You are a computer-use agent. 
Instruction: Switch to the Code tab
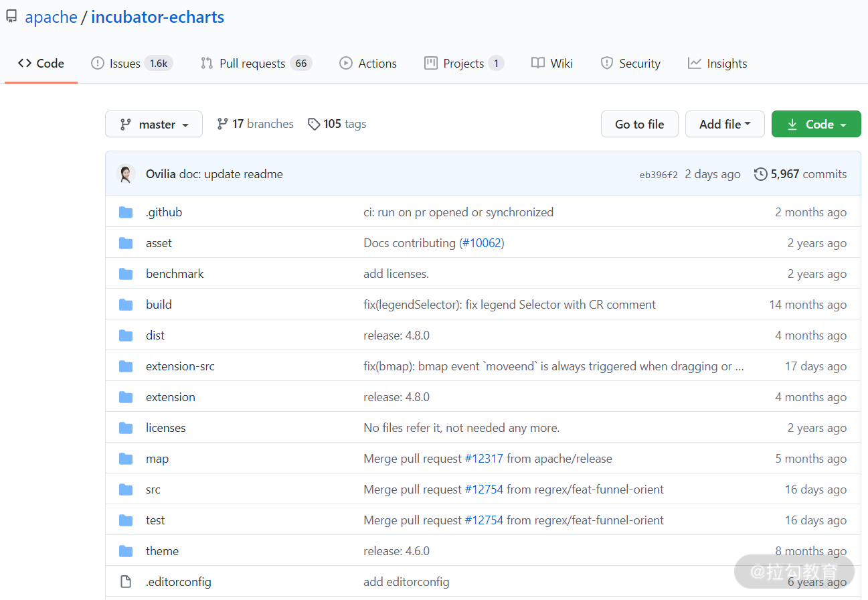[x=41, y=64]
